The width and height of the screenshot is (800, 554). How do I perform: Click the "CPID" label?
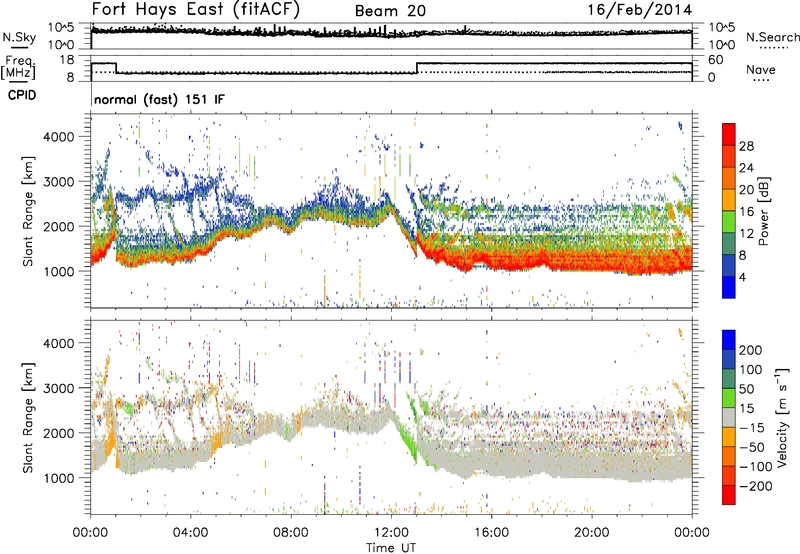pos(22,95)
